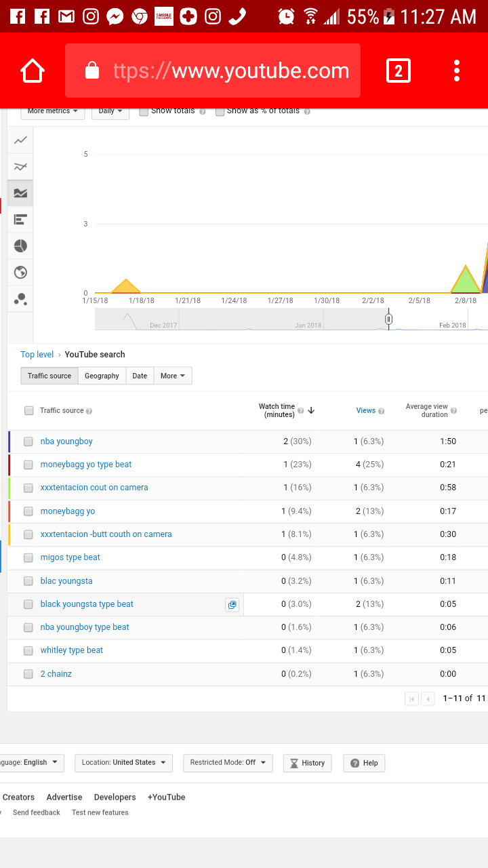Open the browser three-dot menu

coord(457,71)
